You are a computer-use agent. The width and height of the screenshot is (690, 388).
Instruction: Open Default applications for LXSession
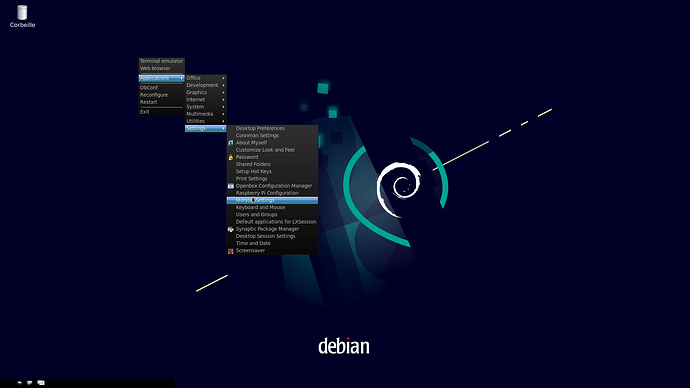[272, 222]
